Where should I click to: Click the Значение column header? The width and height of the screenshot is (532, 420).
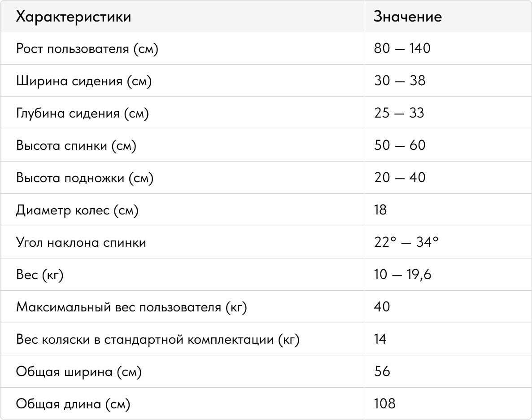[408, 17]
